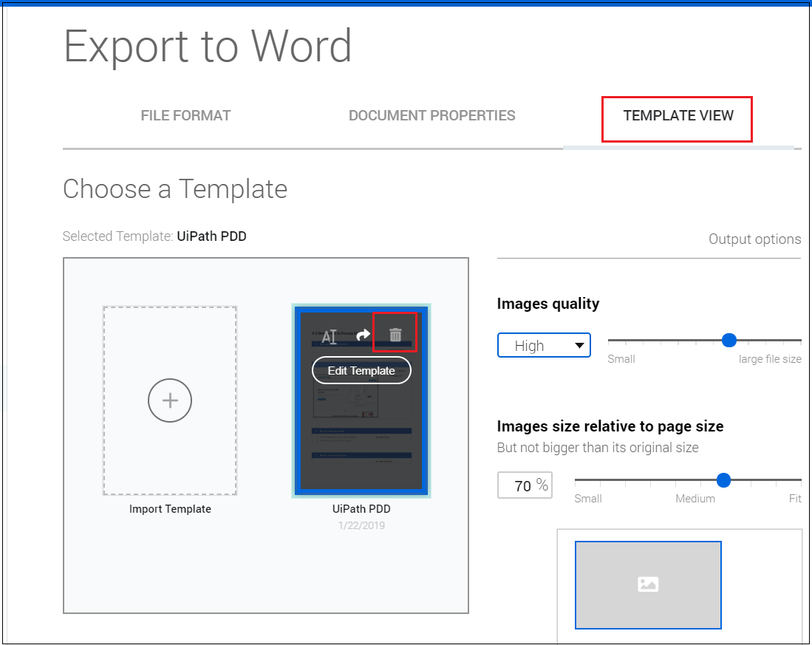Viewport: 812px width, 645px height.
Task: Switch to the FILE FORMAT tab
Action: 185,115
